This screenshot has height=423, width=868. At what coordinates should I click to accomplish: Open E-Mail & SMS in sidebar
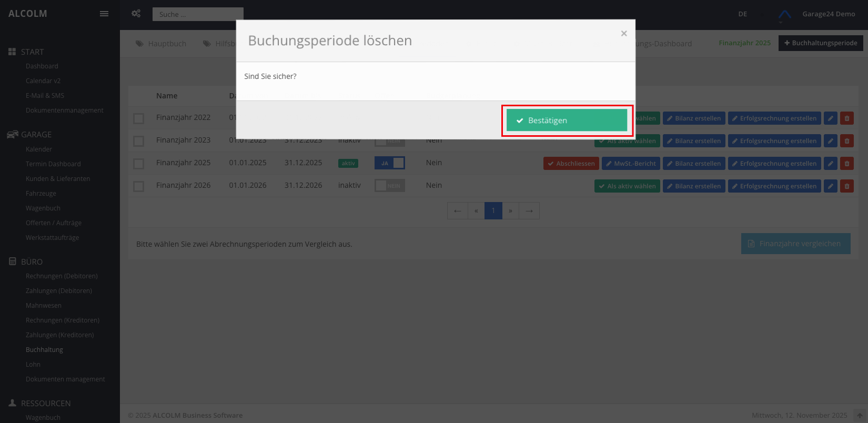tap(45, 96)
